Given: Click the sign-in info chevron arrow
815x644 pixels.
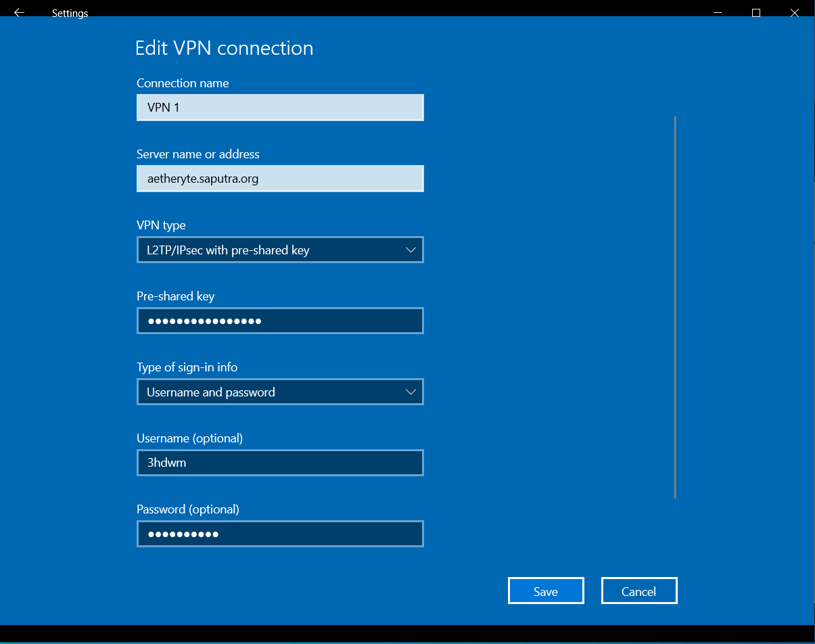Looking at the screenshot, I should pos(411,392).
